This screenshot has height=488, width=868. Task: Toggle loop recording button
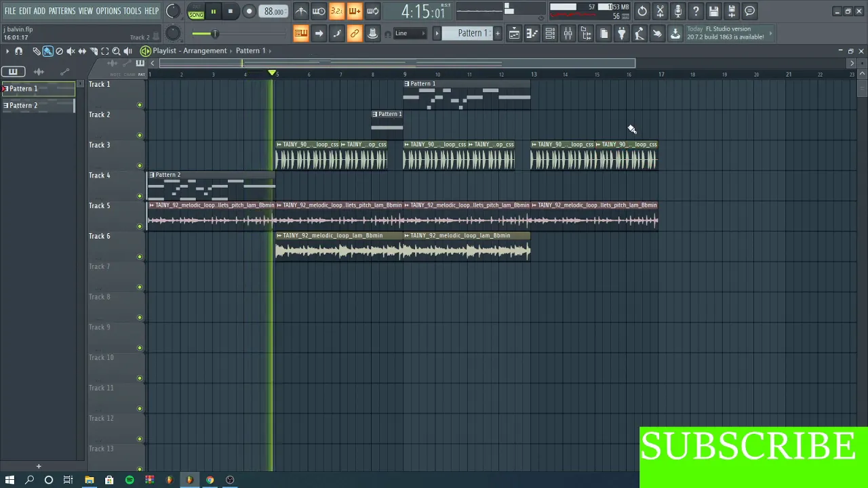tap(372, 11)
